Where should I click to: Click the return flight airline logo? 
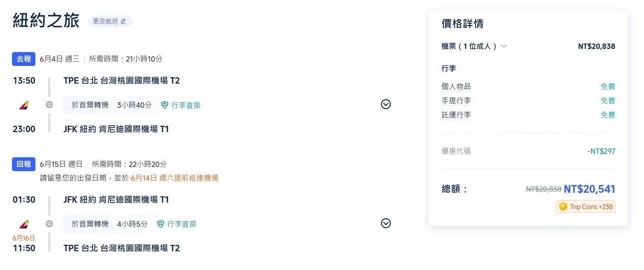pos(24,224)
